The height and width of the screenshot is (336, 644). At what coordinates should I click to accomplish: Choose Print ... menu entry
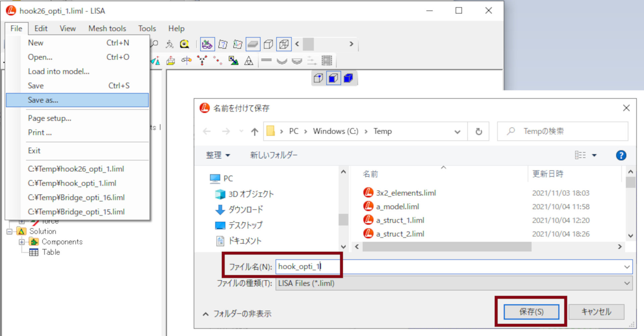77,132
